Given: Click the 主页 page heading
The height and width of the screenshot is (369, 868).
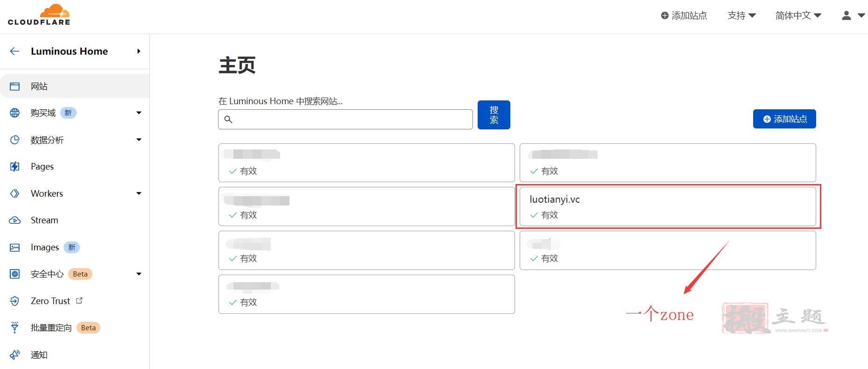Looking at the screenshot, I should point(237,65).
